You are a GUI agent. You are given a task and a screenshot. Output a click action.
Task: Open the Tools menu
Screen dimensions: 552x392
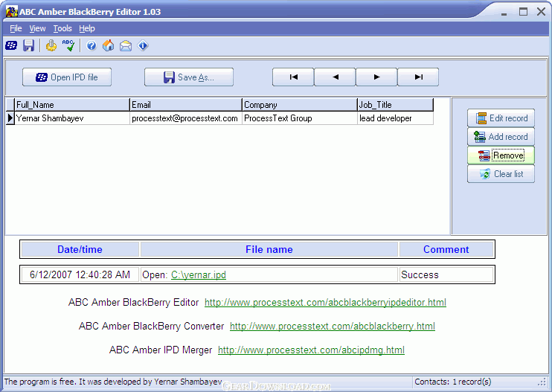[x=62, y=28]
